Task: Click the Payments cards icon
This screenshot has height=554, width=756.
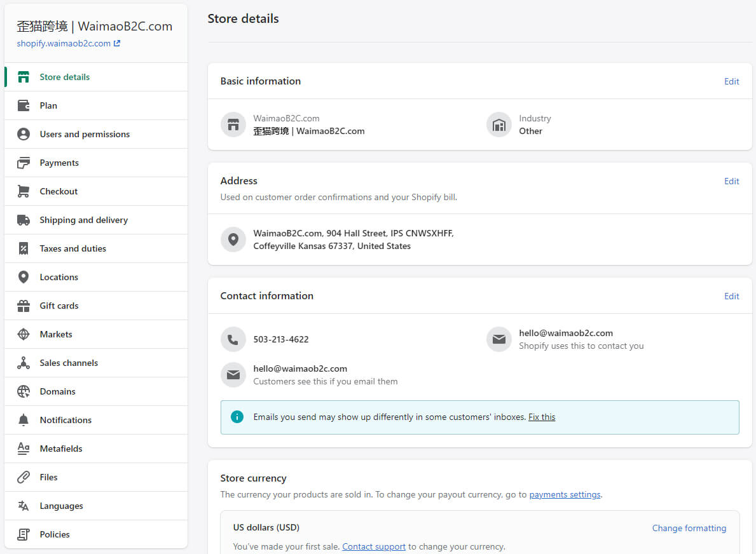Action: pyautogui.click(x=23, y=163)
